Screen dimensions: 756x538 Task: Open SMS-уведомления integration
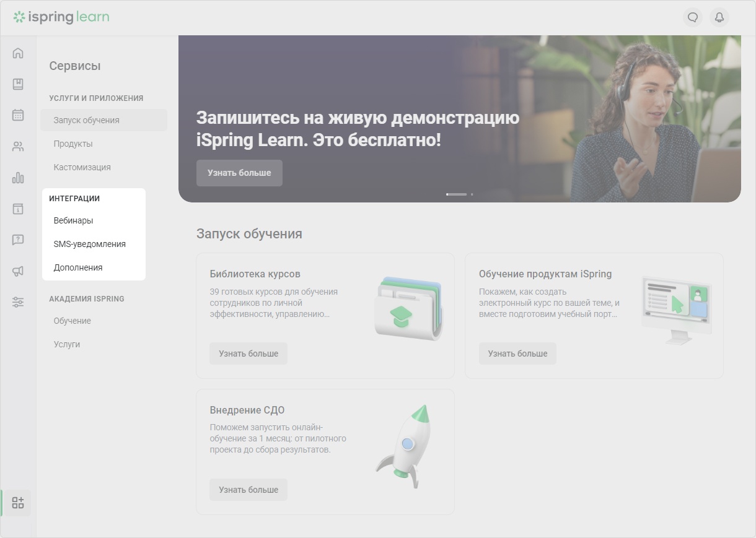90,244
